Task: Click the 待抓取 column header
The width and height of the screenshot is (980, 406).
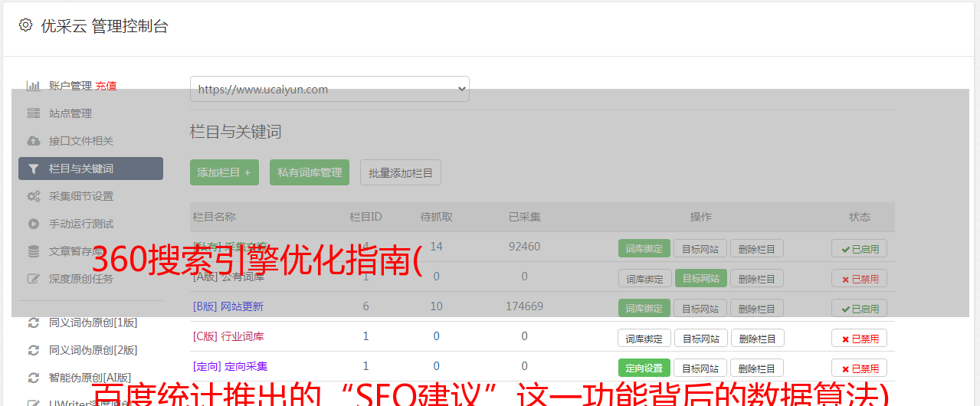Action: pyautogui.click(x=437, y=217)
